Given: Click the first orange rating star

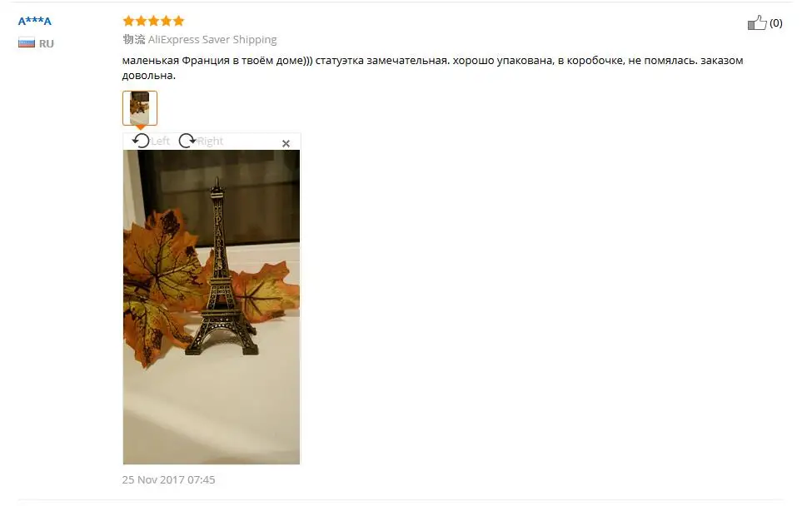Looking at the screenshot, I should pos(128,21).
